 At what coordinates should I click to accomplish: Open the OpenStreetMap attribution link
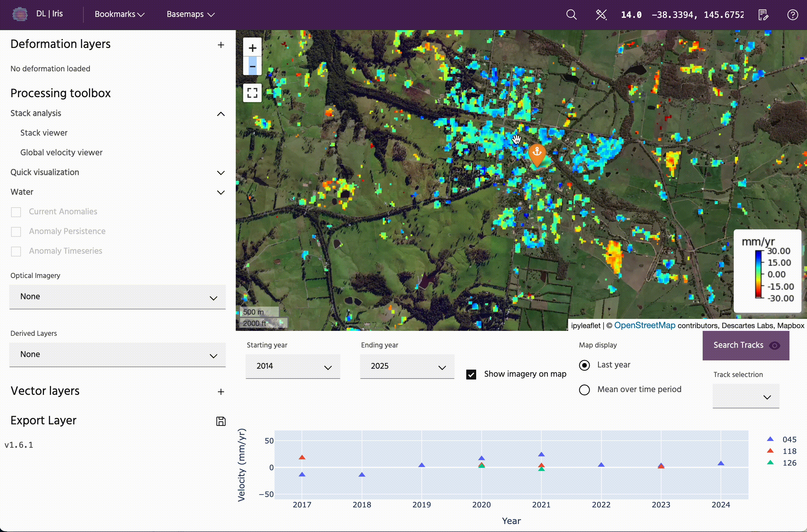point(644,325)
